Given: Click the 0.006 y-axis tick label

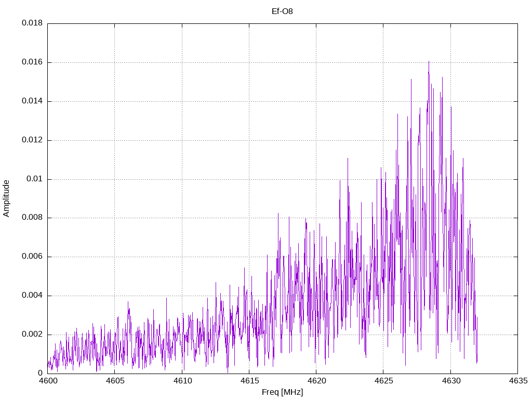Looking at the screenshot, I should [x=32, y=257].
